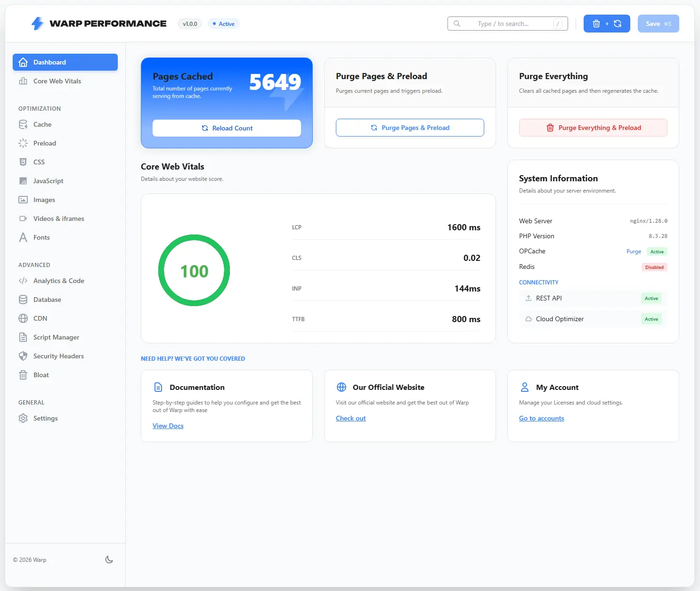
Task: Click the Warp Performance lightning logo
Action: click(x=38, y=23)
